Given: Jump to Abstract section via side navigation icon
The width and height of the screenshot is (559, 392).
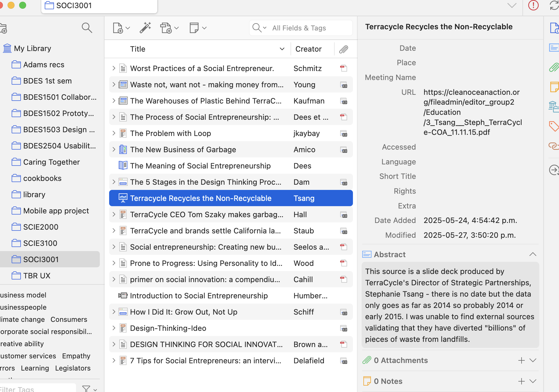Looking at the screenshot, I should click(554, 48).
